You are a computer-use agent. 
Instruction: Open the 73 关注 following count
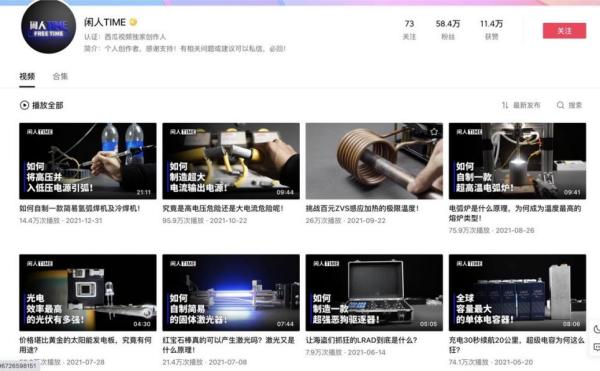click(409, 30)
